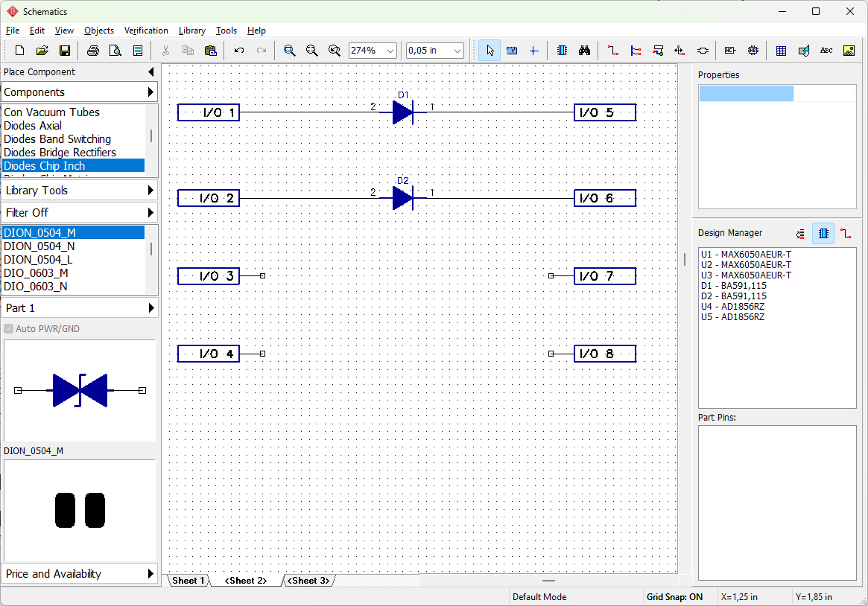This screenshot has height=606, width=868.
Task: Toggle Grid Snap in status bar
Action: [x=674, y=597]
